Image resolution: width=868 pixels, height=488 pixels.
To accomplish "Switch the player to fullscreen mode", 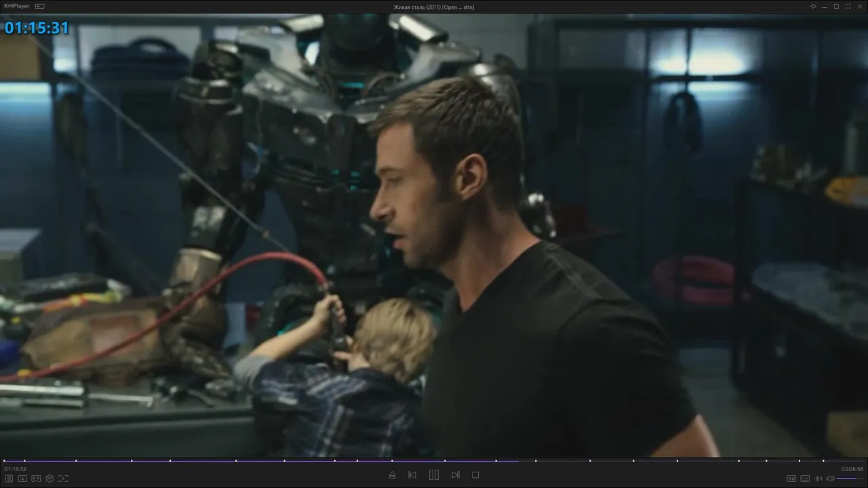I will 847,6.
